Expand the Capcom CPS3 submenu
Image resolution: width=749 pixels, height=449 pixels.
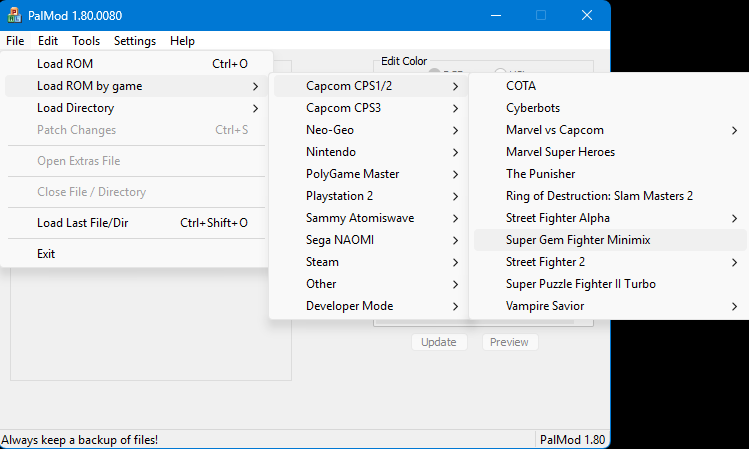pos(343,108)
